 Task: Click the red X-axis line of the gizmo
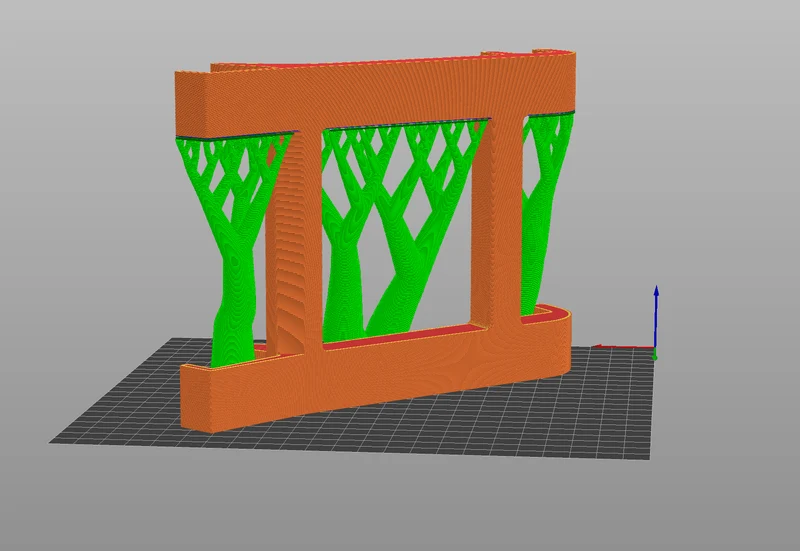coord(624,347)
